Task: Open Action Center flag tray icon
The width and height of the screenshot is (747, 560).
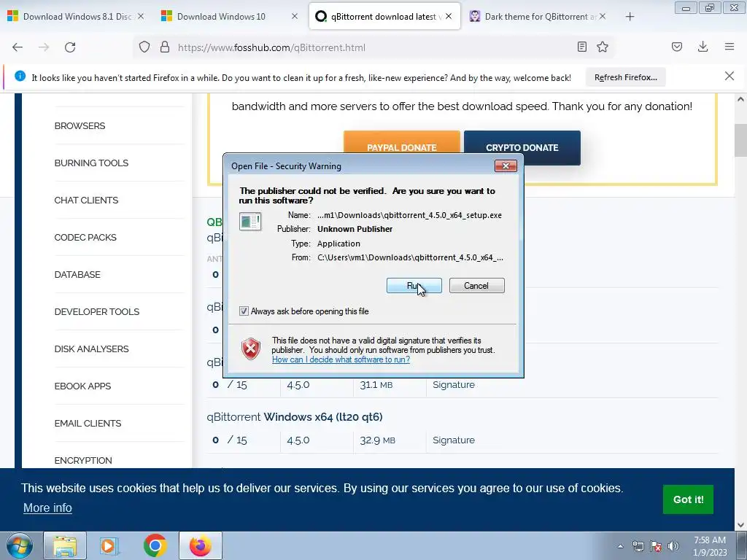Action: (656, 546)
